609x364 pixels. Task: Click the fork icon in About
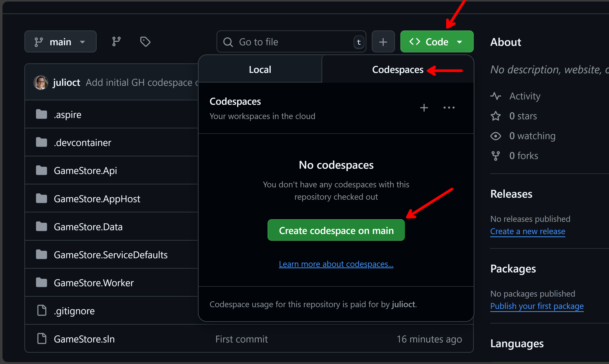pos(496,156)
